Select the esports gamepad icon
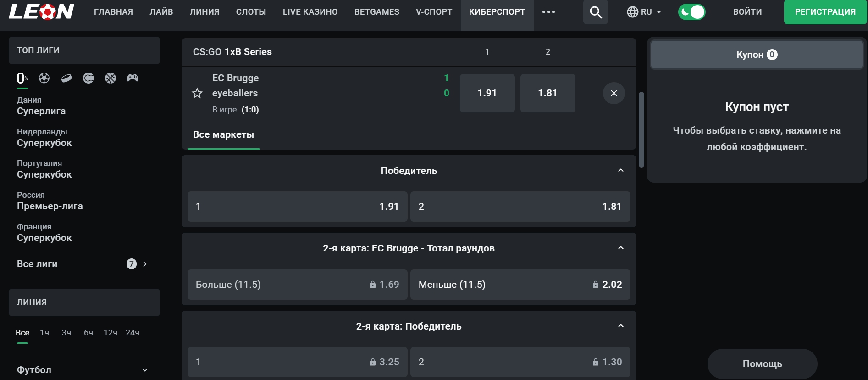 point(133,78)
